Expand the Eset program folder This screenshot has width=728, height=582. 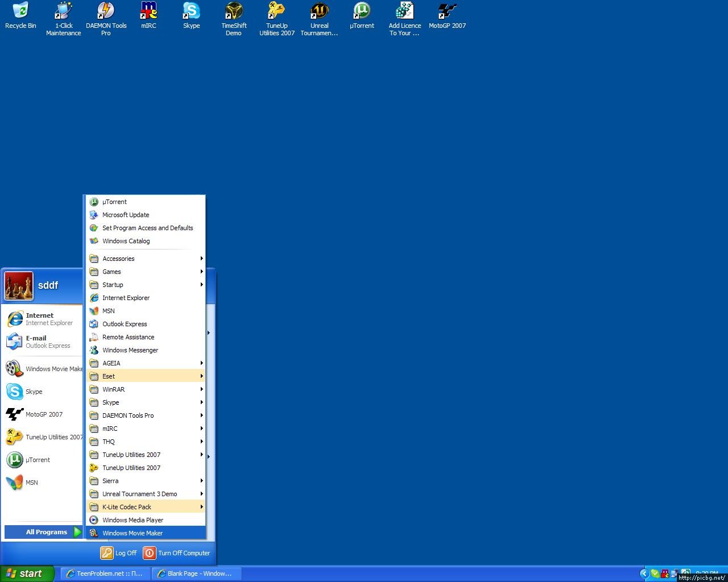tap(146, 376)
